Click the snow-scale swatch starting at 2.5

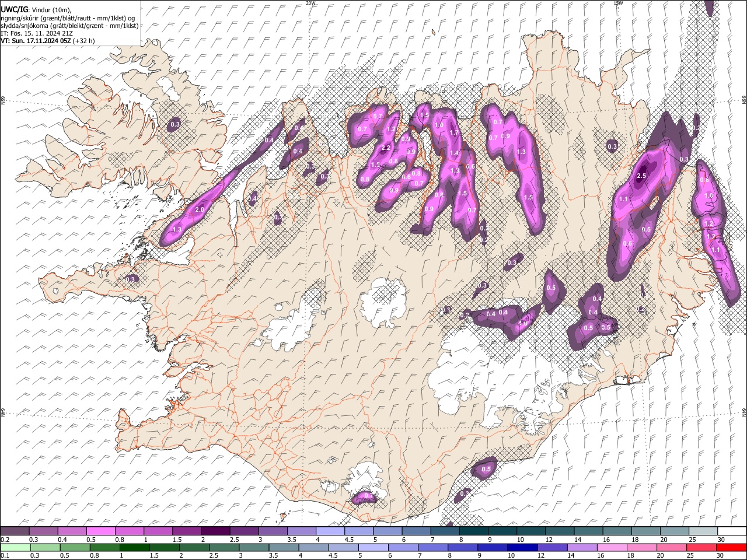tap(244, 531)
